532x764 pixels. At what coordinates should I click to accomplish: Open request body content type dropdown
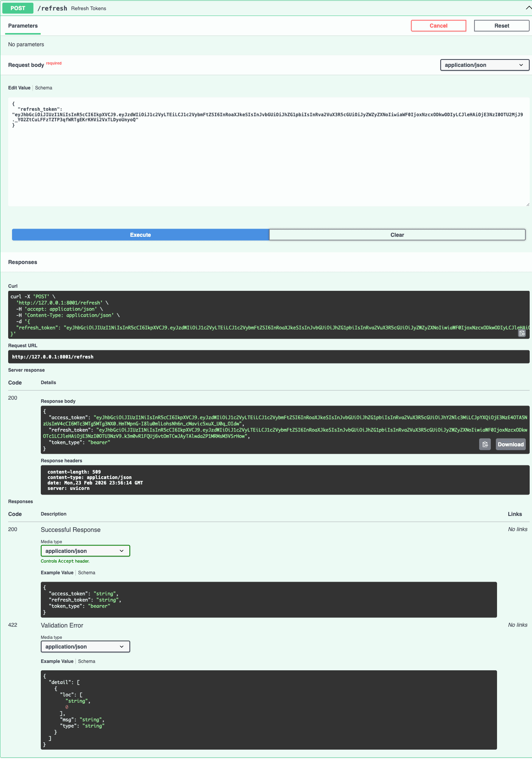click(x=485, y=65)
